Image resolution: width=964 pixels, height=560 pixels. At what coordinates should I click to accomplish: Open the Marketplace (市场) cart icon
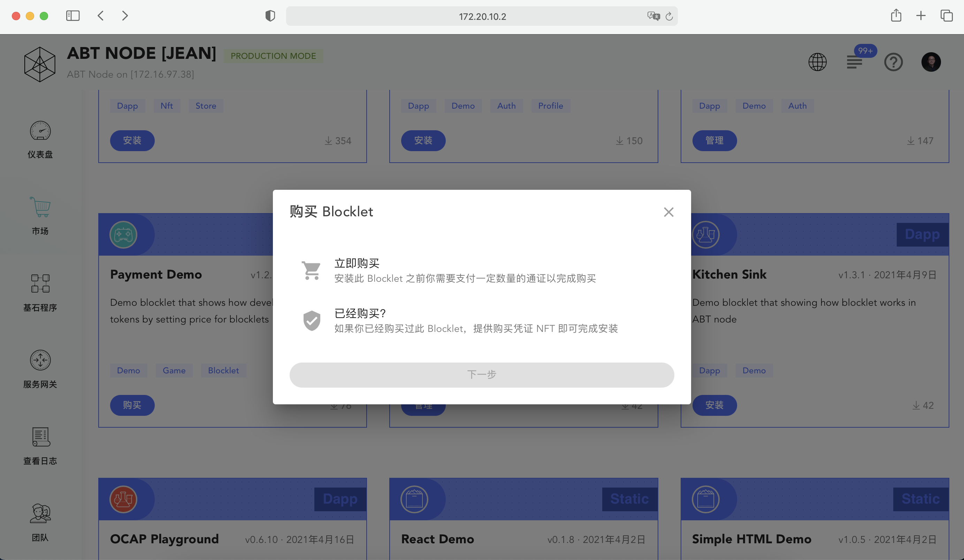pyautogui.click(x=40, y=208)
